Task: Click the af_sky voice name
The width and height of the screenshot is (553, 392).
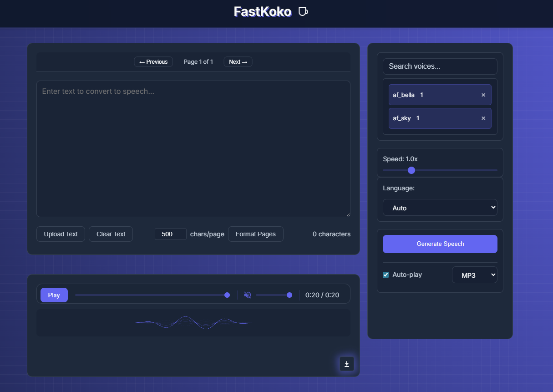Action: click(402, 118)
